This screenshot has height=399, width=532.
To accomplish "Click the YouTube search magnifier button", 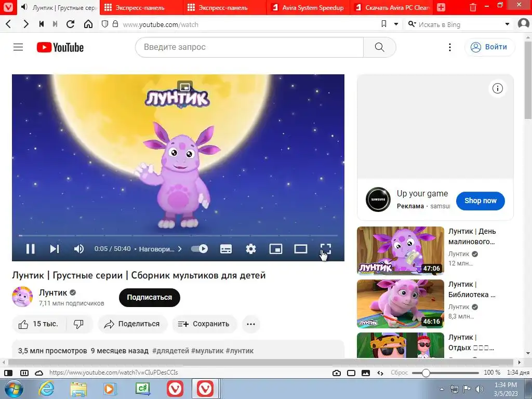I will tap(380, 47).
